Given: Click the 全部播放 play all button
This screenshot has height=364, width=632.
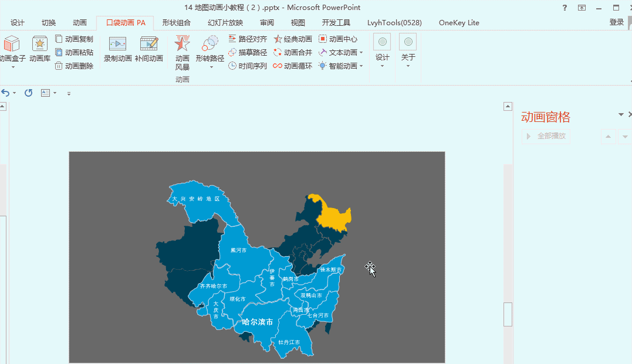Looking at the screenshot, I should (546, 136).
